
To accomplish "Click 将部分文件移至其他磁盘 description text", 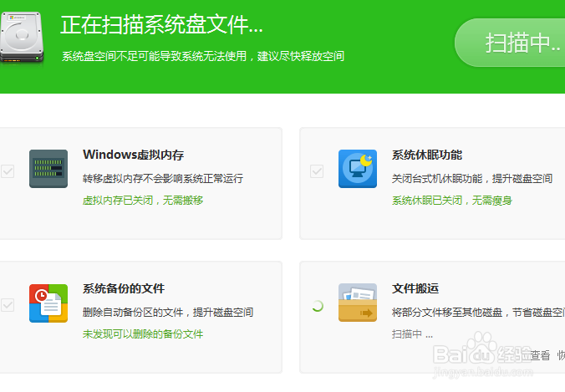I will click(x=479, y=313).
